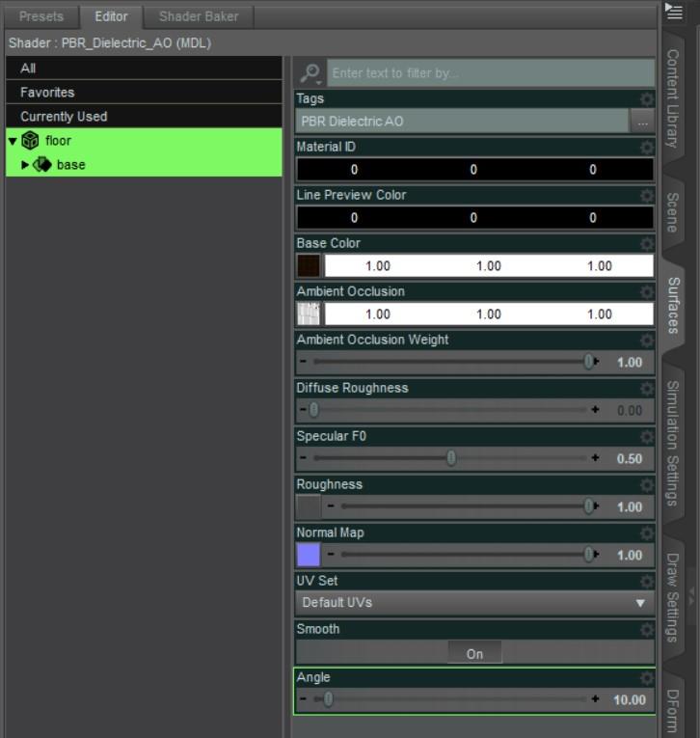Click the Roughness texture map thumbnail
The height and width of the screenshot is (738, 700).
(309, 506)
